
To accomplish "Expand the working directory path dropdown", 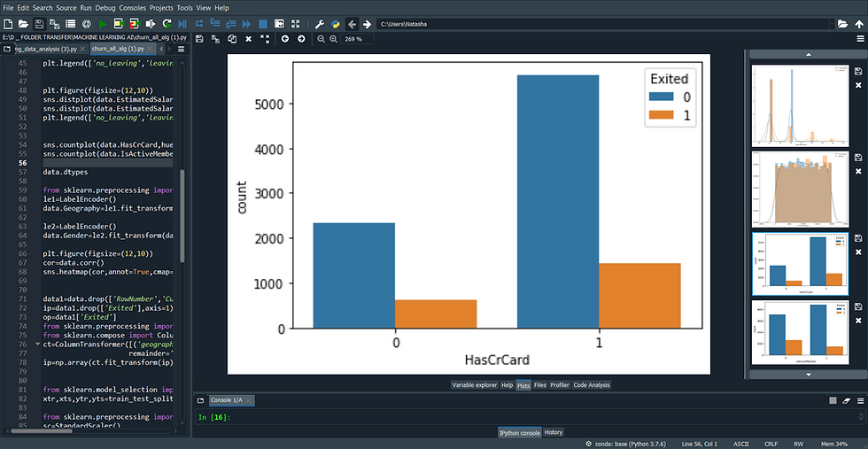I will pos(832,24).
